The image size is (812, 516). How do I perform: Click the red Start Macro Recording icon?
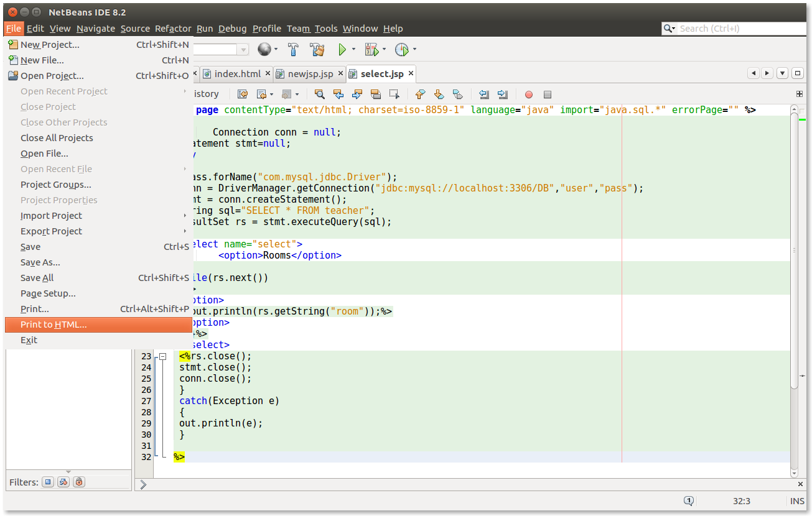coord(528,94)
